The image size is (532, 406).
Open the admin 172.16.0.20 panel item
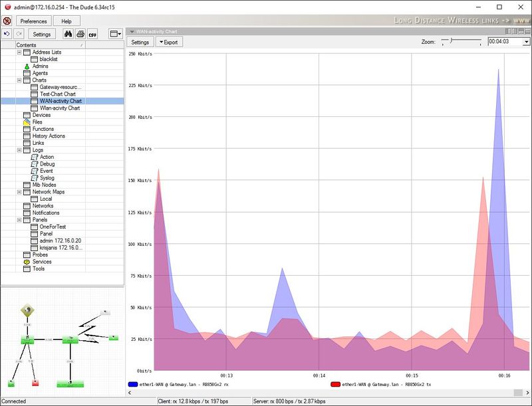[x=61, y=241]
